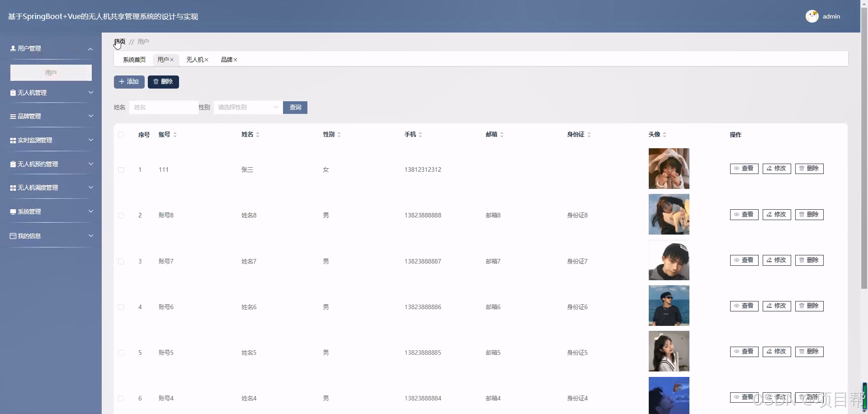Screen dimensions: 868x414
Task: Close the 品牌 tab with its X
Action: tap(235, 60)
